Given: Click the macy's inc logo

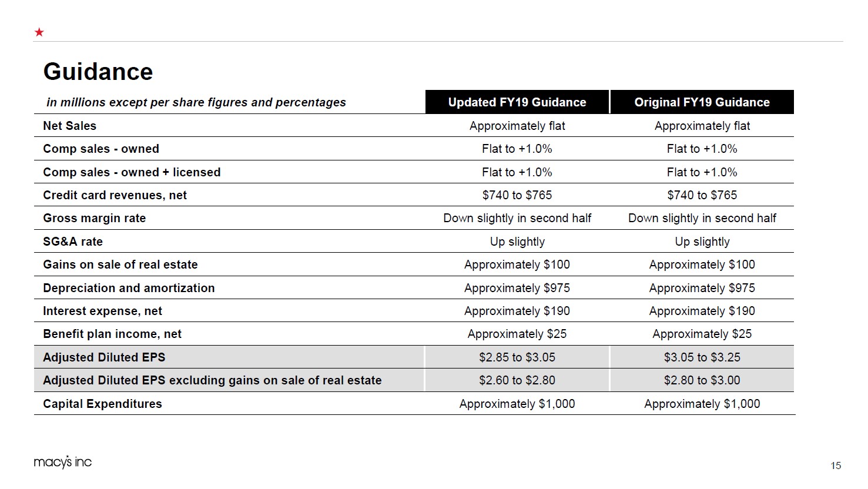Looking at the screenshot, I should 63,462.
